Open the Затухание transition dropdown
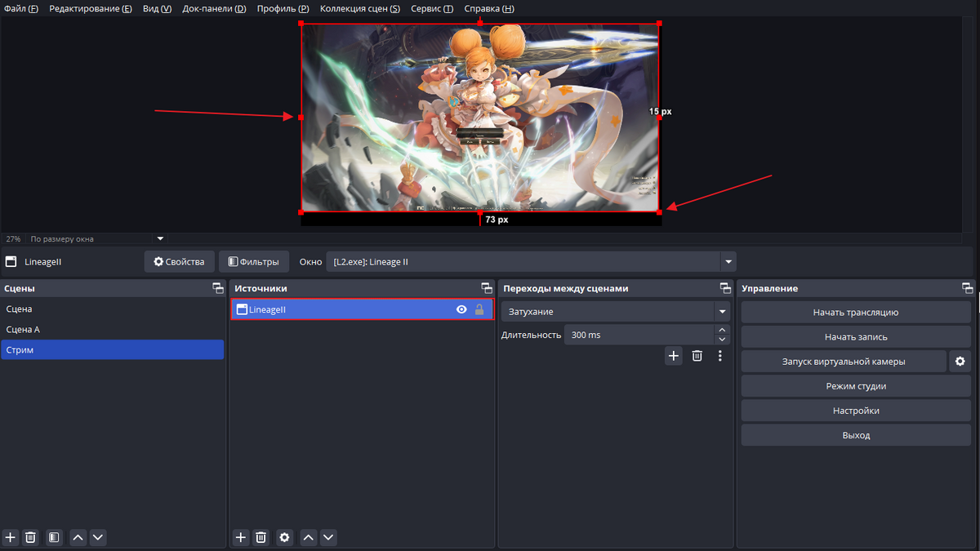Viewport: 980px width, 551px height. click(x=616, y=312)
